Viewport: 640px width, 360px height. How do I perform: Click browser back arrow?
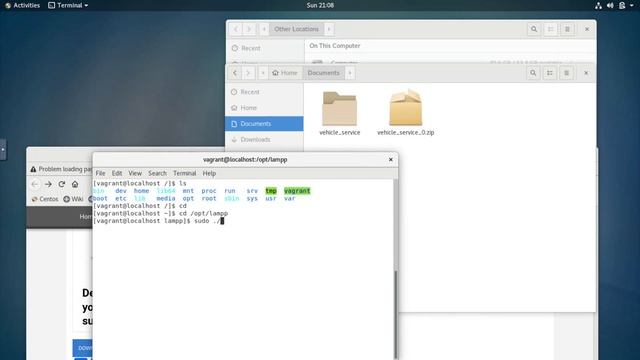pyautogui.click(x=35, y=184)
